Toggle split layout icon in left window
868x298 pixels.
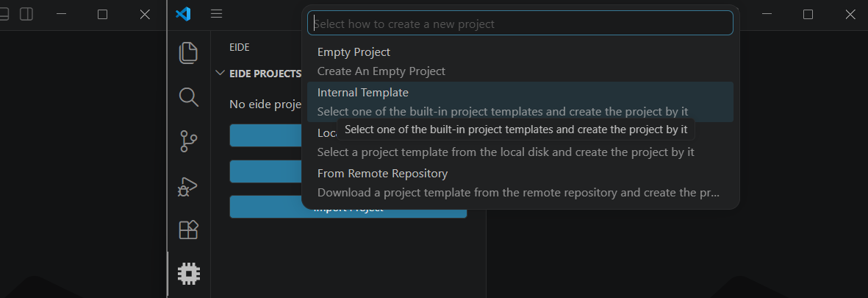pyautogui.click(x=26, y=15)
